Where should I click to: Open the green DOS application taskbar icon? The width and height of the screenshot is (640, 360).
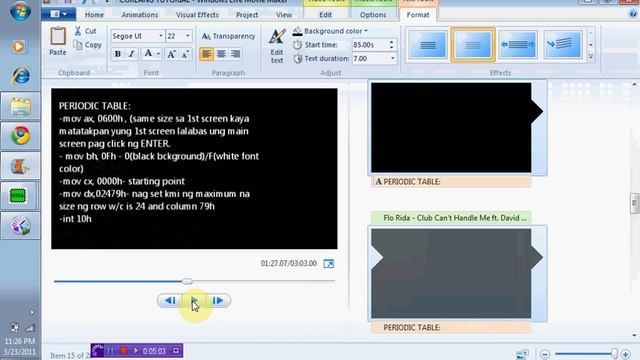tap(18, 196)
